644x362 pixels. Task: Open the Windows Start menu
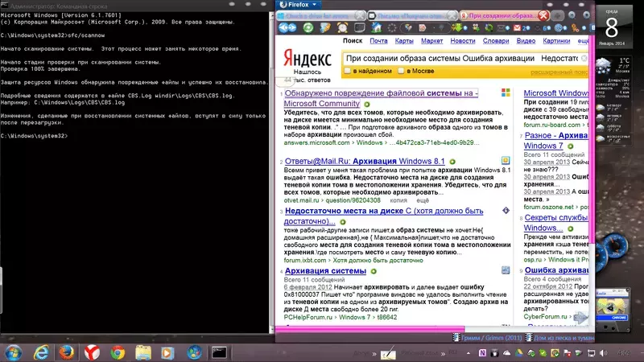tap(14, 352)
